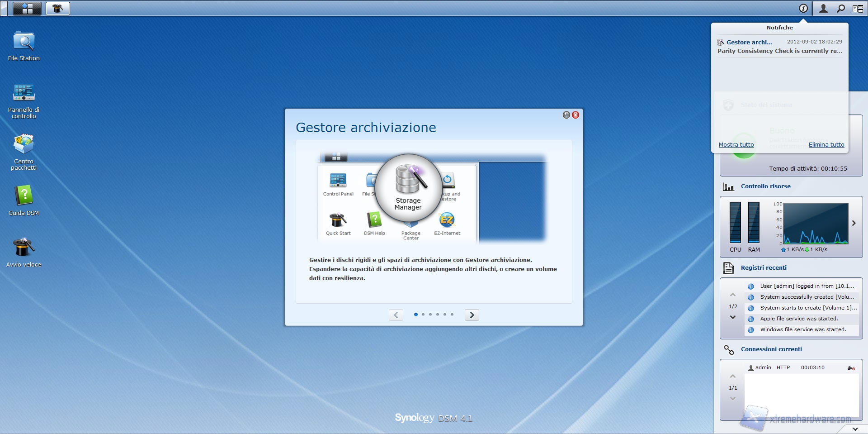
Task: Open the user account menu icon
Action: (823, 8)
